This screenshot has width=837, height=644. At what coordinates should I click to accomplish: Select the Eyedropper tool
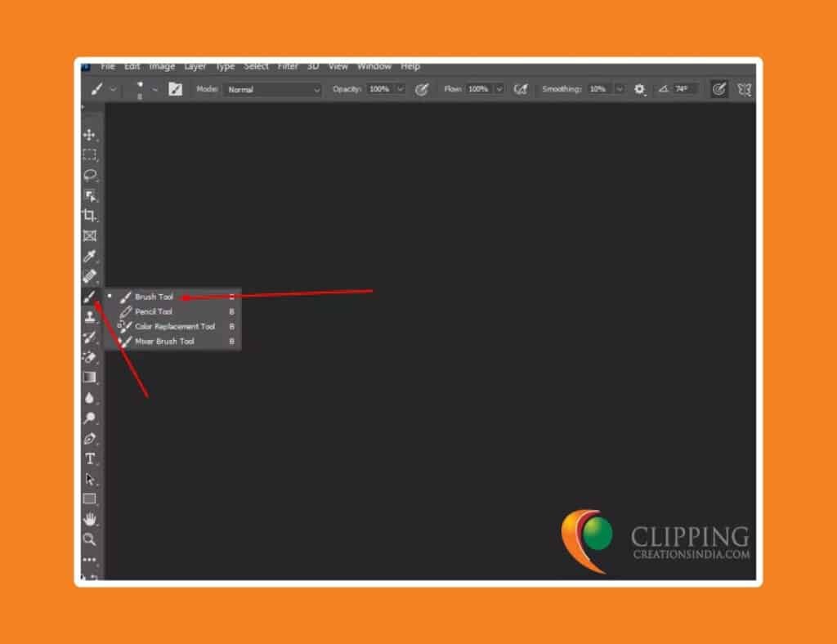[x=91, y=256]
